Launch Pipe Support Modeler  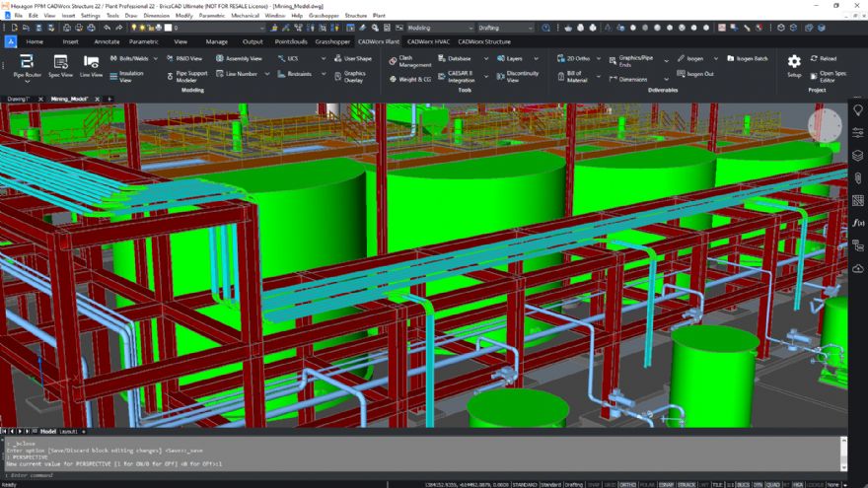click(187, 77)
